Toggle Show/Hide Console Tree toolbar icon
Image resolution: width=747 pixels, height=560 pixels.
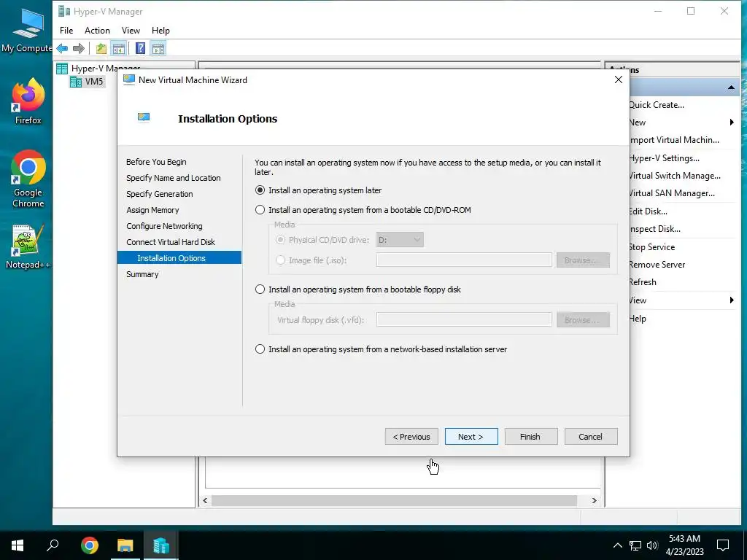[x=119, y=48]
